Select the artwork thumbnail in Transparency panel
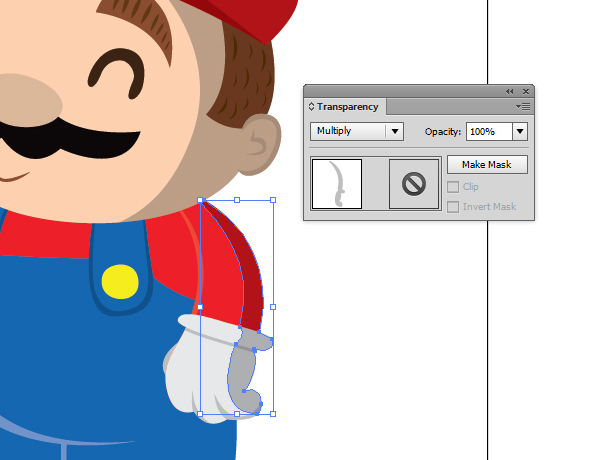This screenshot has width=600, height=460. [x=336, y=184]
